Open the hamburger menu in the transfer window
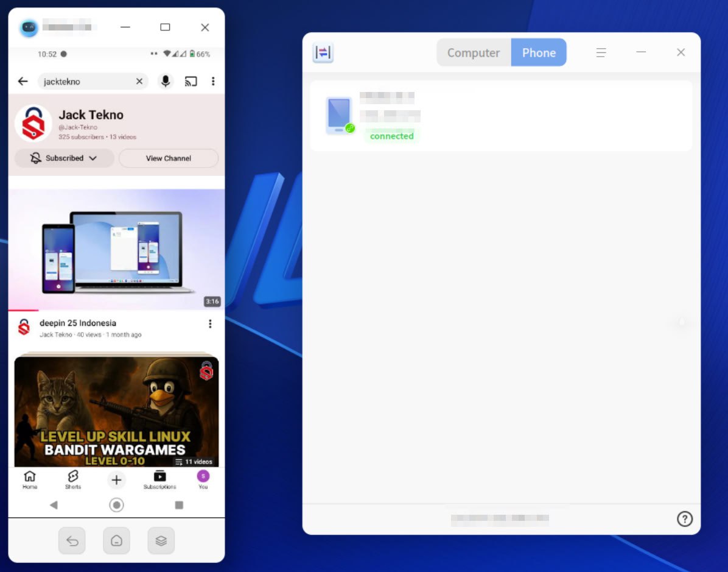This screenshot has width=728, height=572. pyautogui.click(x=601, y=52)
